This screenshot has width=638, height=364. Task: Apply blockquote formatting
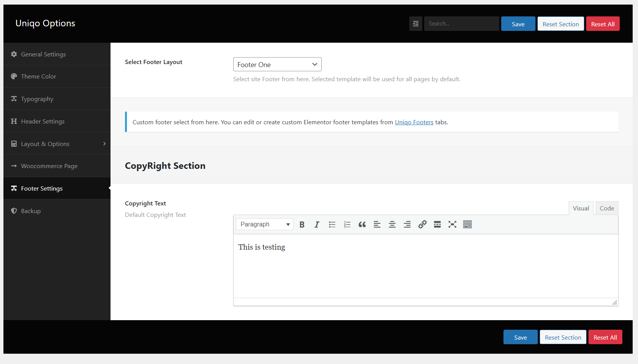point(362,224)
